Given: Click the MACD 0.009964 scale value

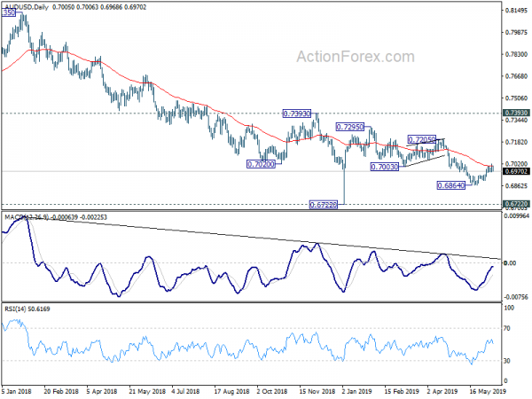Looking at the screenshot, I should (517, 215).
